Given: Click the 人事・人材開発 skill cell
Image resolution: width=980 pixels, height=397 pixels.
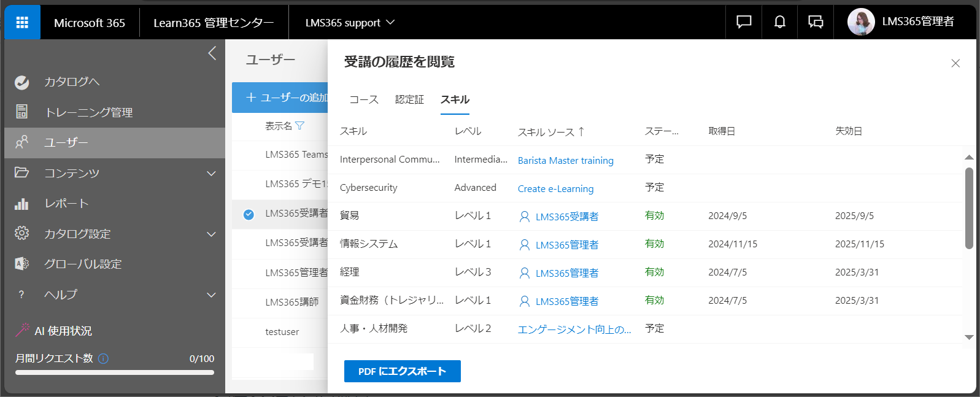Looking at the screenshot, I should [374, 329].
